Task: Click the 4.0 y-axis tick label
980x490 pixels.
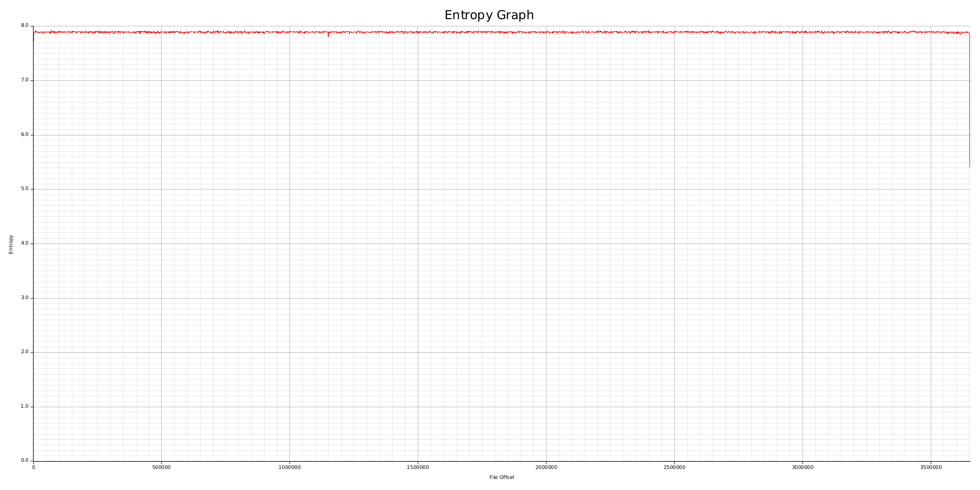Action: 24,243
